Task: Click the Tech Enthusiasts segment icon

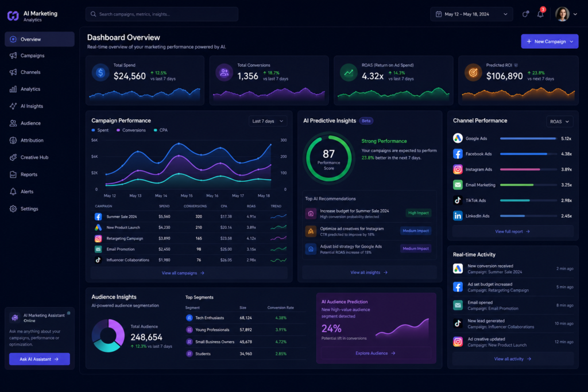Action: coord(189,318)
